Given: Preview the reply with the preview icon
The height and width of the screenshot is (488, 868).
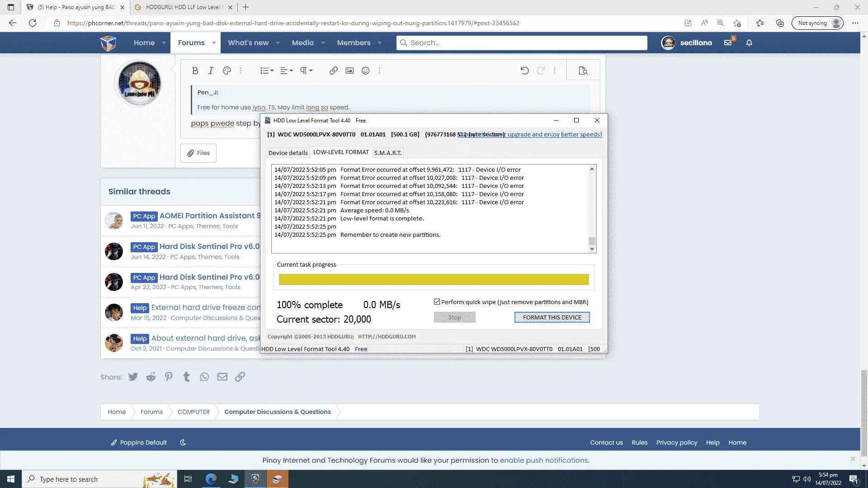Looking at the screenshot, I should 583,70.
